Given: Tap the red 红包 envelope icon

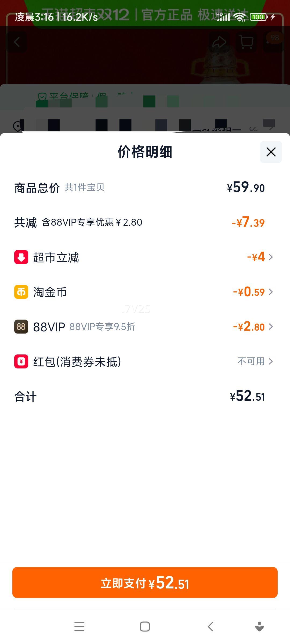Looking at the screenshot, I should click(x=21, y=361).
